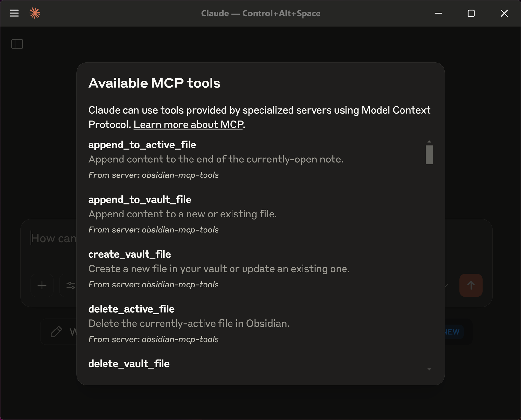The height and width of the screenshot is (420, 521).
Task: Click the description "Delete the currently-active file in Obsidian."
Action: [189, 323]
